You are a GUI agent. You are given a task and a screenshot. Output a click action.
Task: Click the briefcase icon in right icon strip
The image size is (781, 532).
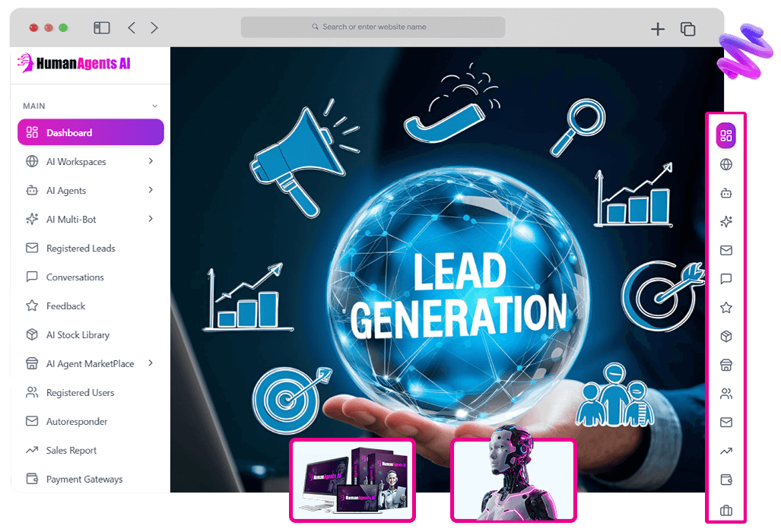point(725,510)
